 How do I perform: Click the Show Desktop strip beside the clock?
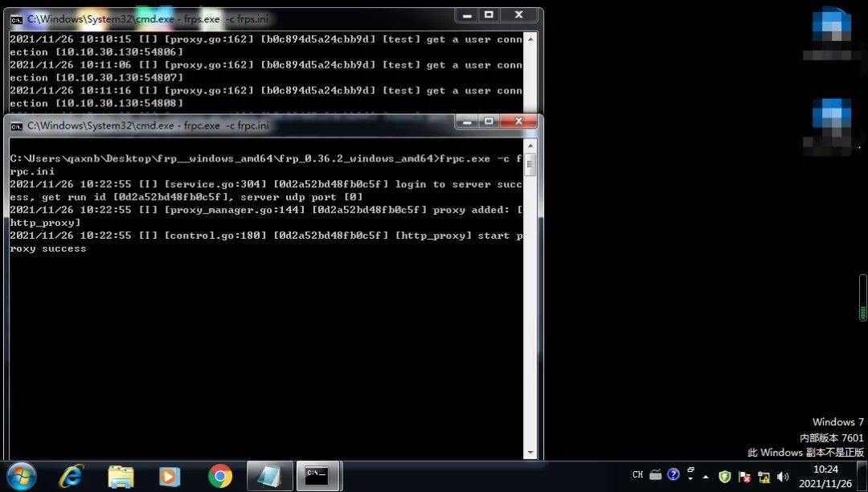(862, 477)
